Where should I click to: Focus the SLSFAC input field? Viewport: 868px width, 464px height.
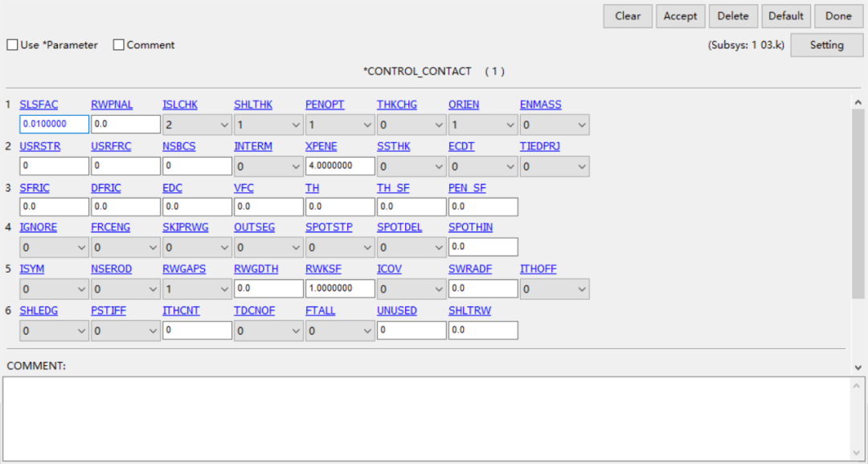click(x=54, y=124)
